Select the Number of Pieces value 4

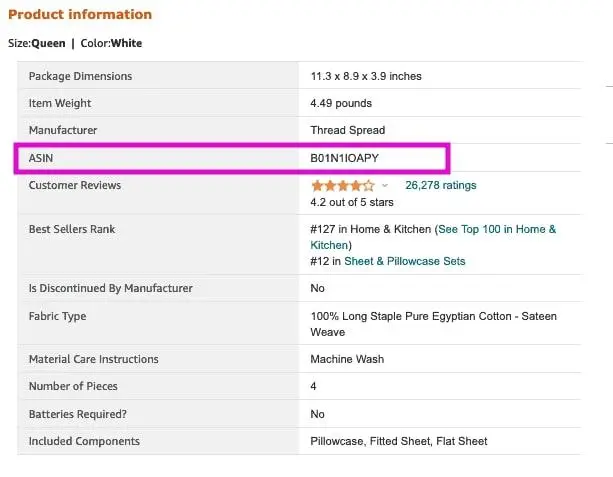[313, 386]
